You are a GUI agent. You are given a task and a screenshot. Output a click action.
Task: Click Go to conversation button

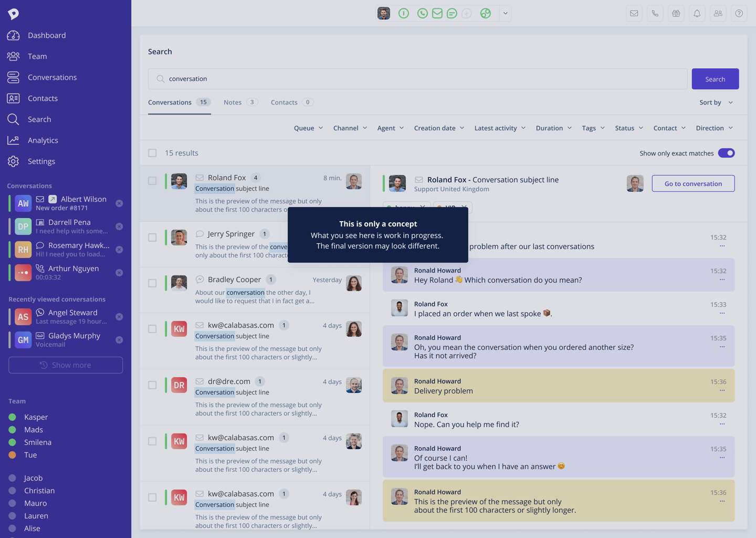click(x=693, y=183)
